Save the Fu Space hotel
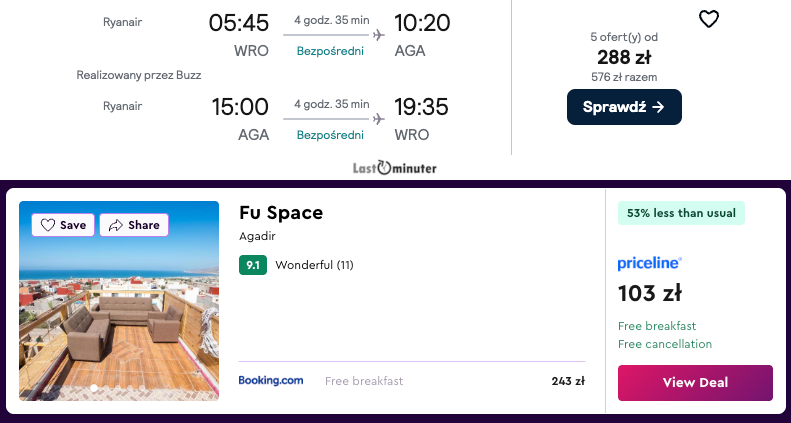Screen dimensions: 791x423 pyautogui.click(x=63, y=225)
